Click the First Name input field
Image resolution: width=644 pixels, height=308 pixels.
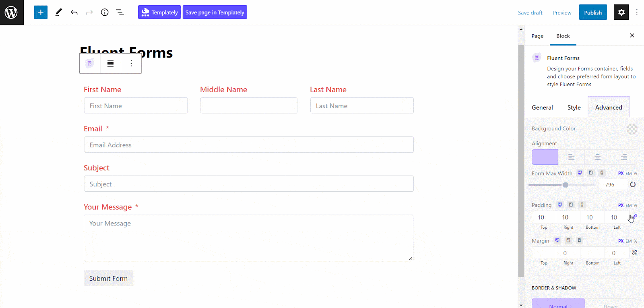[136, 105]
